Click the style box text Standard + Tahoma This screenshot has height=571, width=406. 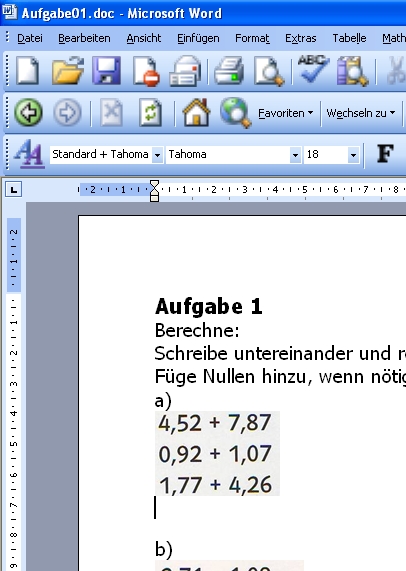[100, 154]
